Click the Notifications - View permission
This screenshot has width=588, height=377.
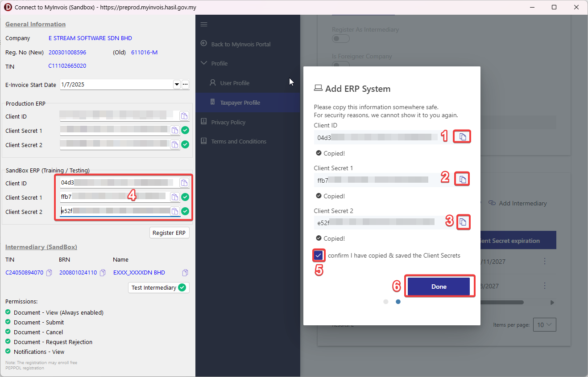39,352
